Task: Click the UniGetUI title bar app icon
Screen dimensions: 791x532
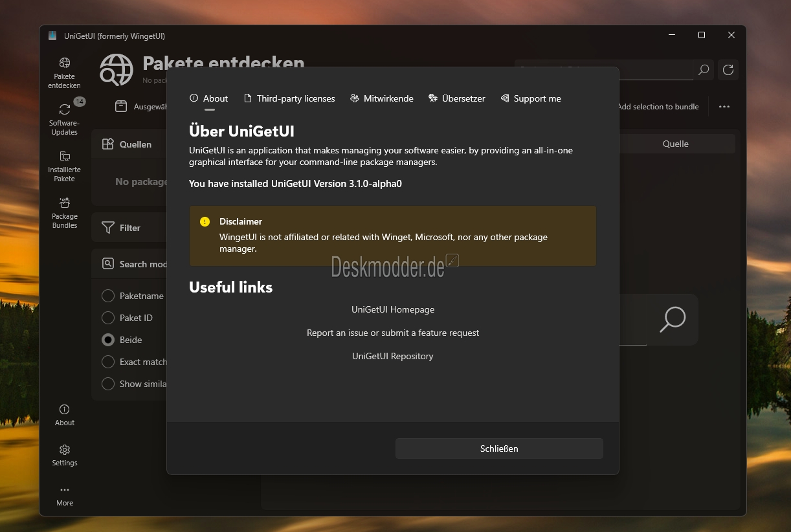Action: pyautogui.click(x=52, y=36)
